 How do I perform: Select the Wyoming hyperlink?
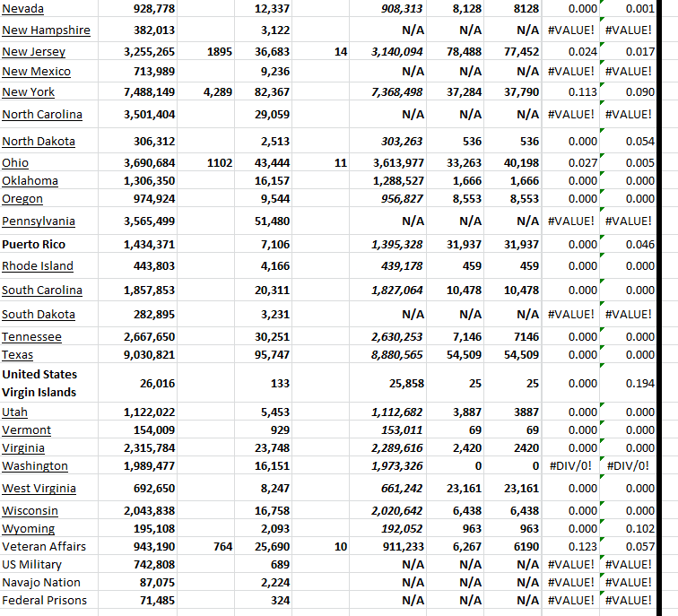[28, 529]
